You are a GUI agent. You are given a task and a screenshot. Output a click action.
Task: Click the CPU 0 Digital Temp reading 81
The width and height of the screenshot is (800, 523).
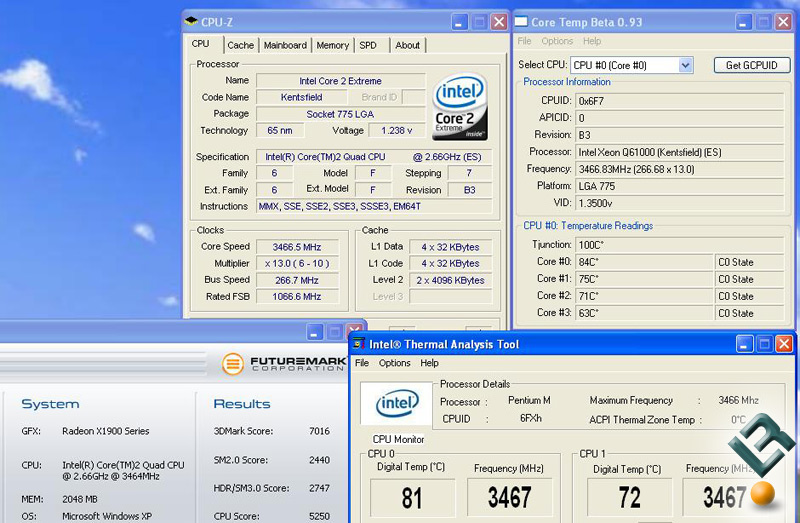click(412, 497)
